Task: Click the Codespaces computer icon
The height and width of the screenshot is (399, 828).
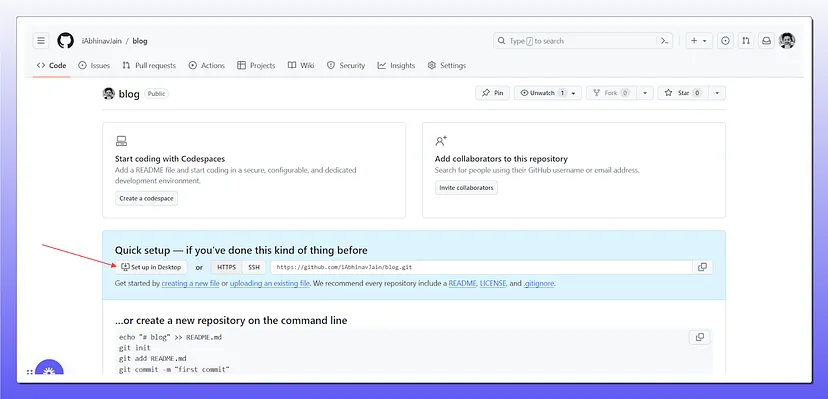Action: coord(121,141)
